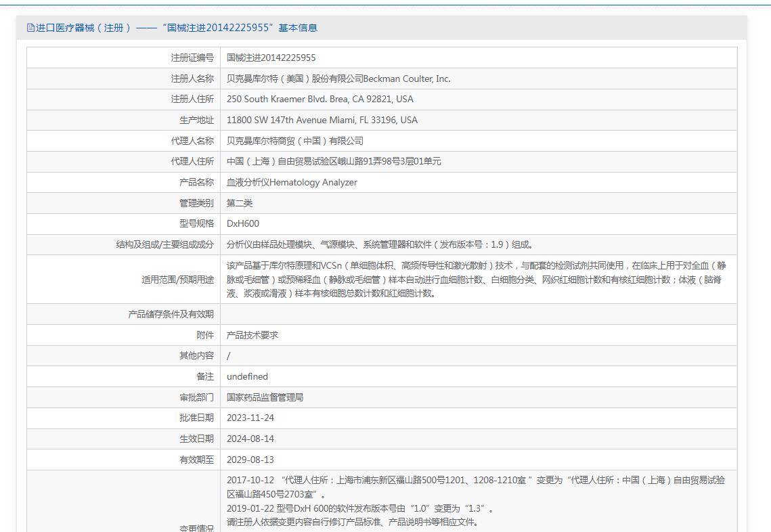
Task: Open the 产品技术要求 attachment link
Action: 252,335
